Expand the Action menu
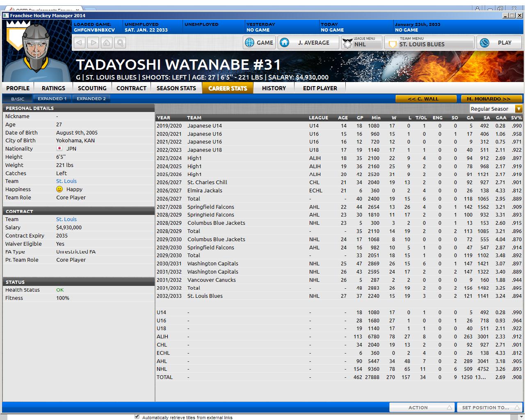The height and width of the screenshot is (420, 525). pos(421,407)
